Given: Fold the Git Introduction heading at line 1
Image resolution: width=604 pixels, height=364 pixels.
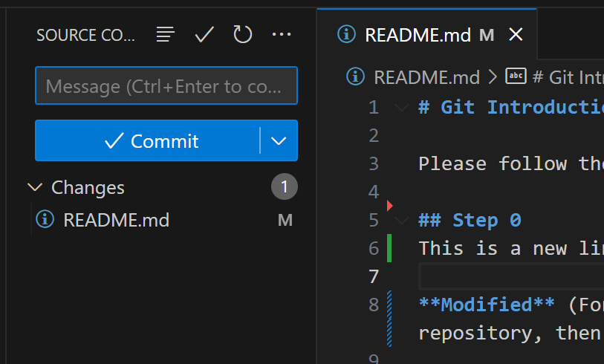Looking at the screenshot, I should tap(402, 107).
